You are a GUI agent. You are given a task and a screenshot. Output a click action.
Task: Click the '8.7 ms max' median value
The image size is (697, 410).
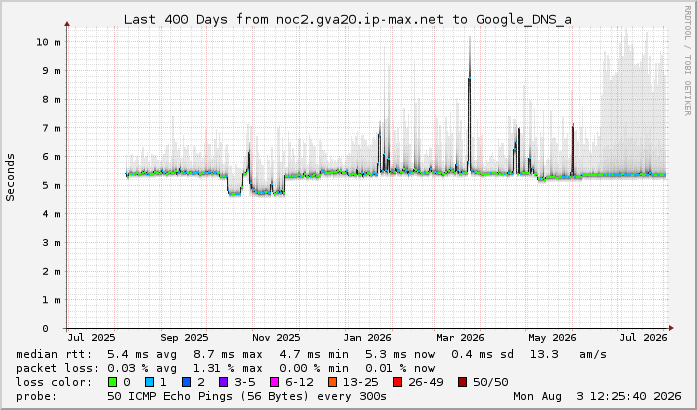[x=228, y=354]
